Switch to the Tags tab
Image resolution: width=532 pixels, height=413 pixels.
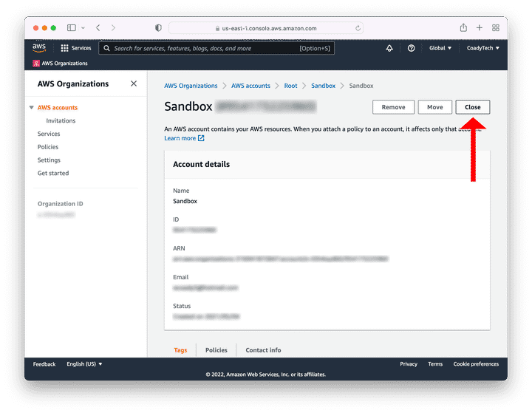(180, 350)
